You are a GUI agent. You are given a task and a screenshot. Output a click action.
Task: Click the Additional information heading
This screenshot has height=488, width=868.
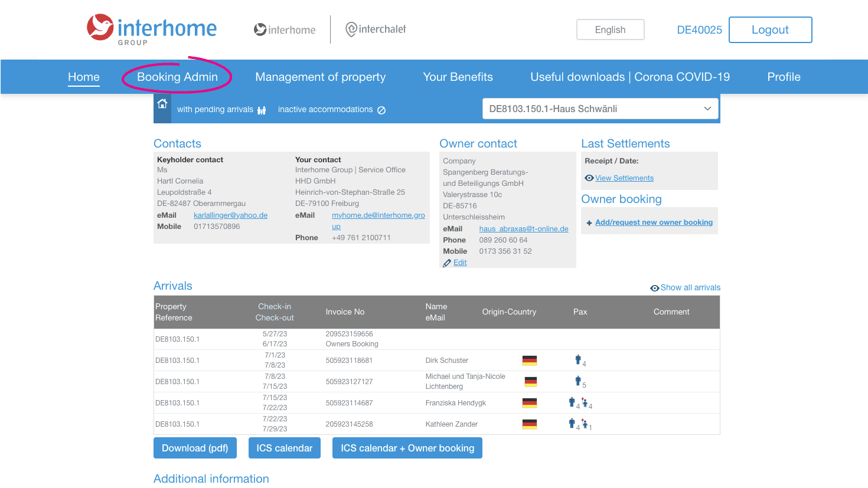pos(211,479)
